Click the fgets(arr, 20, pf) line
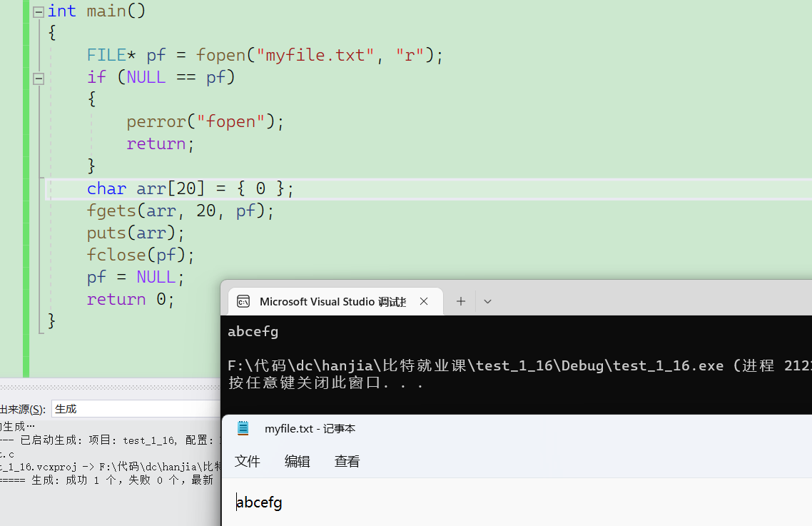Viewport: 812px width, 526px height. 181,211
